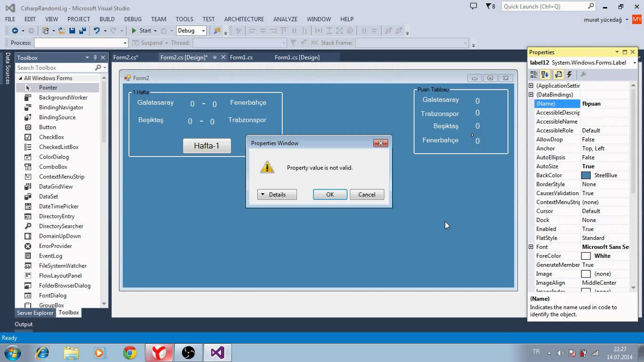644x362 pixels.
Task: Open the Process combo box
Action: pyautogui.click(x=81, y=43)
